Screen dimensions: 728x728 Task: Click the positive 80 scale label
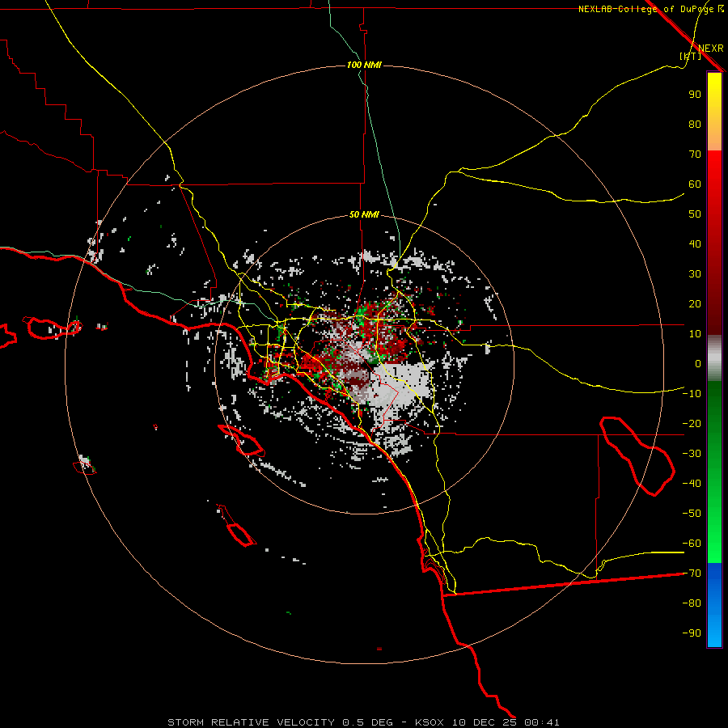click(695, 124)
